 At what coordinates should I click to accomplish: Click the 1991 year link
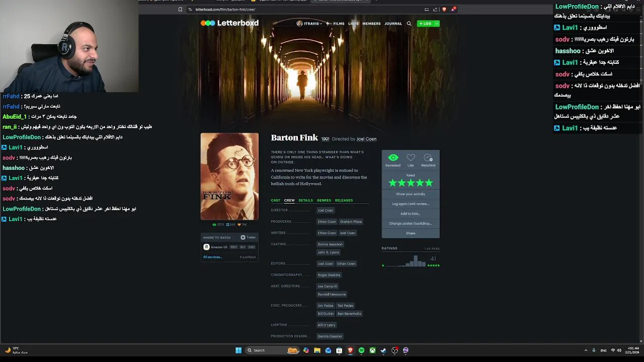[x=325, y=139]
